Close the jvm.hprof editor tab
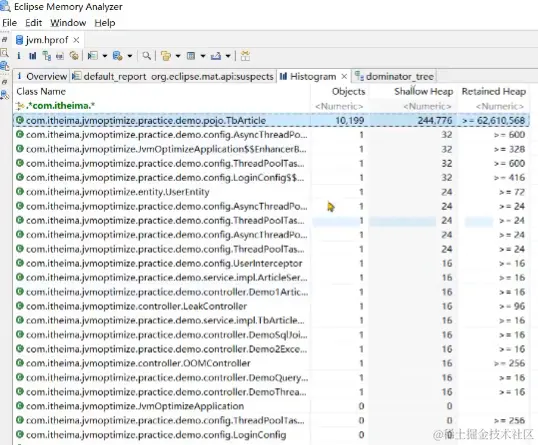538x445 pixels. click(76, 40)
